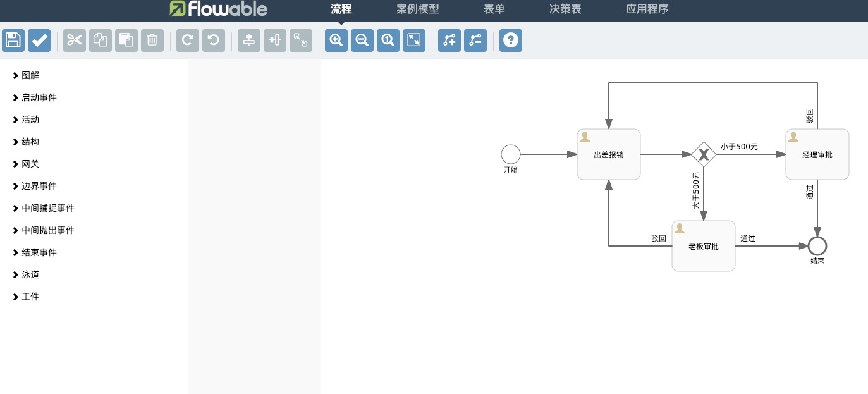The image size is (868, 394).
Task: Open the Help icon in the toolbar
Action: click(x=510, y=40)
